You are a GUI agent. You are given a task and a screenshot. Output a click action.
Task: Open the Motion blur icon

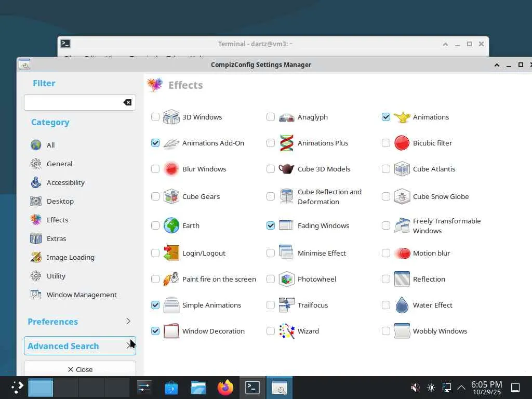(402, 253)
